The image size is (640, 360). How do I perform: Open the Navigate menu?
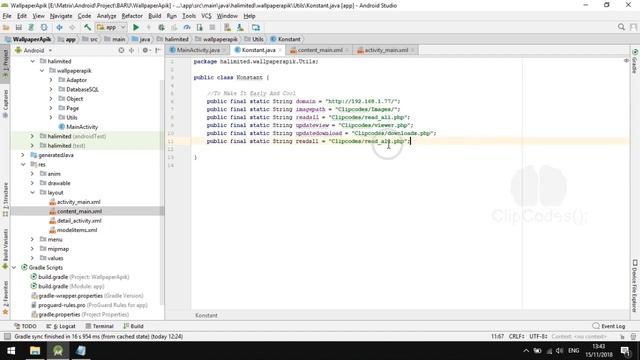click(61, 16)
